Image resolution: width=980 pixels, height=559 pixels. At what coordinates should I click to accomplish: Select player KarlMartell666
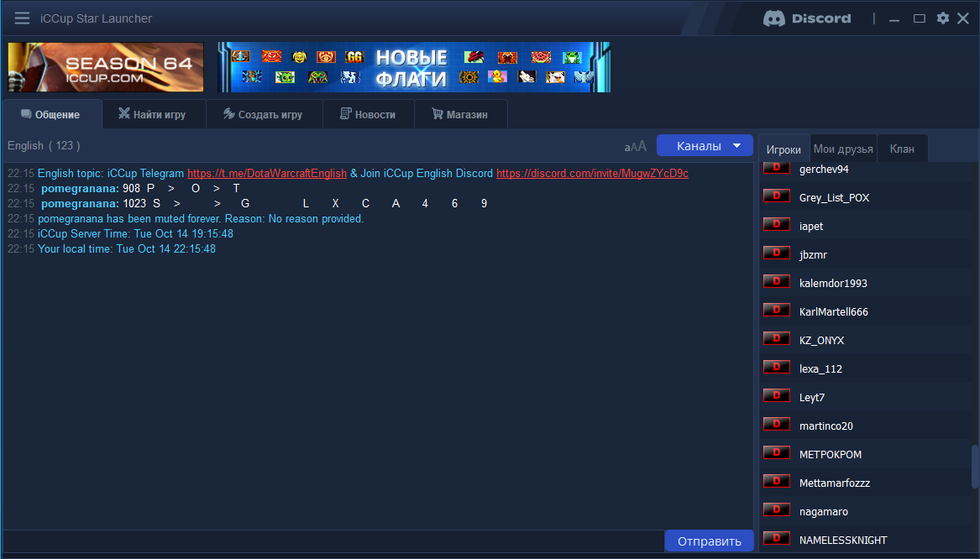point(834,311)
